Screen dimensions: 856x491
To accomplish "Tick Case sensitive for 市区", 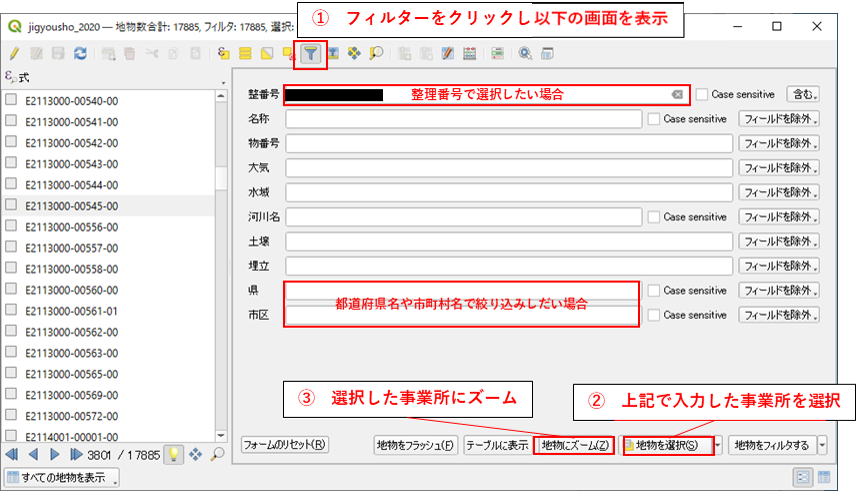I will [654, 315].
